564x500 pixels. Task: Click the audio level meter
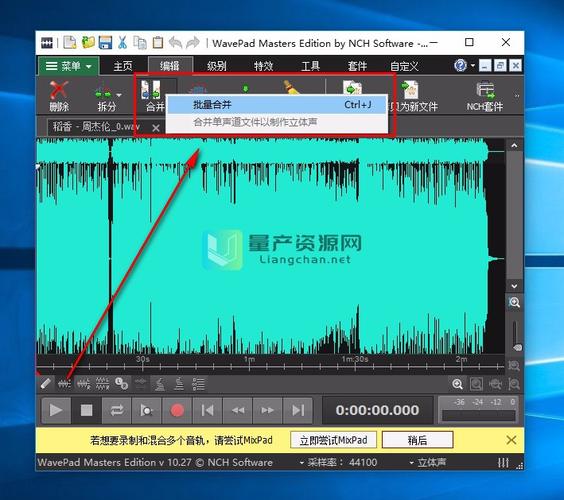[479, 410]
